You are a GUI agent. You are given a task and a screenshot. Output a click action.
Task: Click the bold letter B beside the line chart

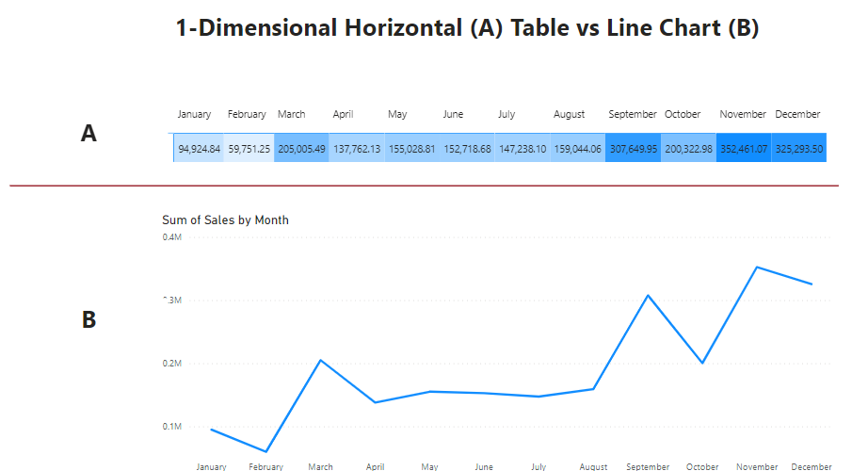pyautogui.click(x=88, y=320)
